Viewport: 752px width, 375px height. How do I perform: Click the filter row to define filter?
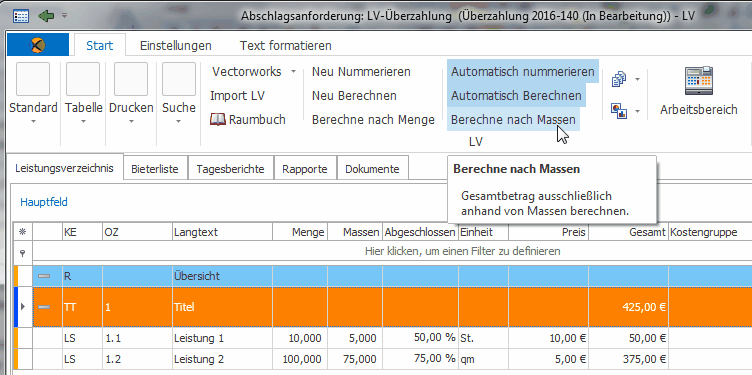392,251
